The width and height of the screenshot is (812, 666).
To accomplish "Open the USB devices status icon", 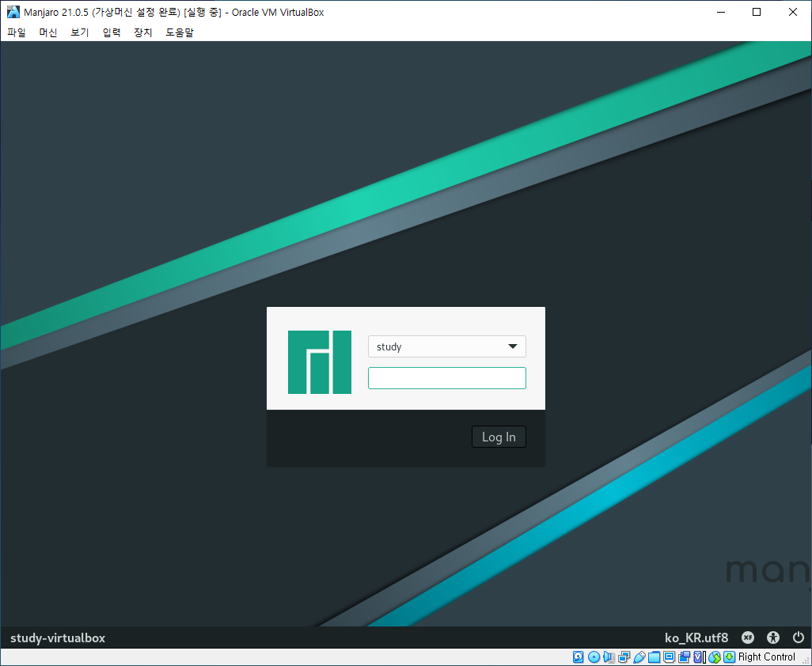I will click(639, 657).
